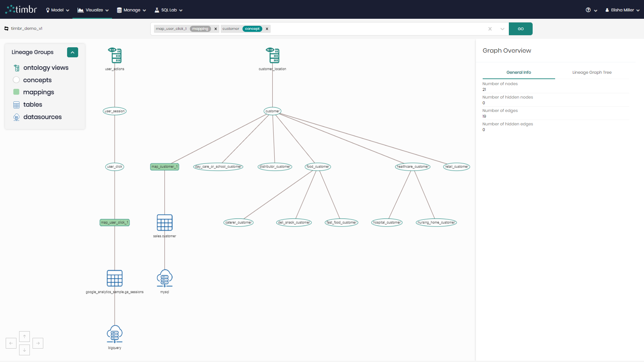Select the ontology views icon in Lineage Groups

(x=16, y=68)
